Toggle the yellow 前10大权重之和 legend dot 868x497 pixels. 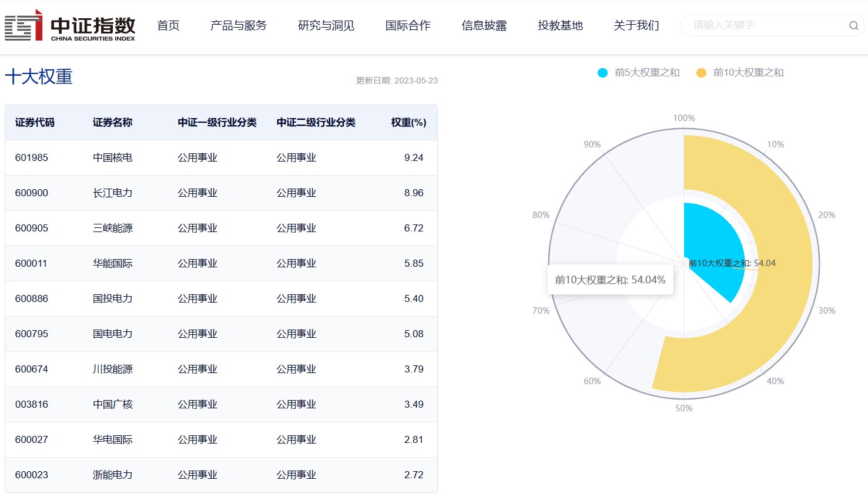click(701, 73)
